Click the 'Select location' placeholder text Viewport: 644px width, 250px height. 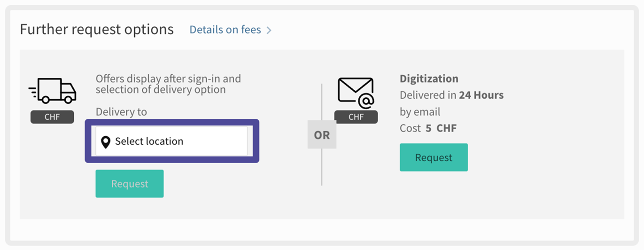pos(149,141)
